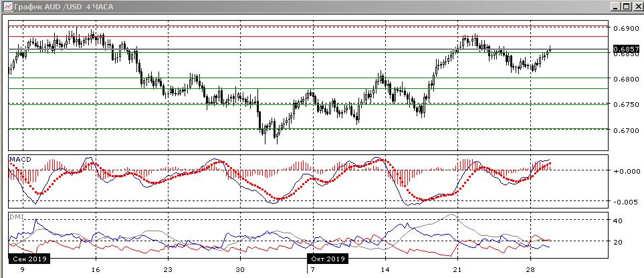The width and height of the screenshot is (644, 278).
Task: Select the DMI indicator label
Action: (15, 217)
